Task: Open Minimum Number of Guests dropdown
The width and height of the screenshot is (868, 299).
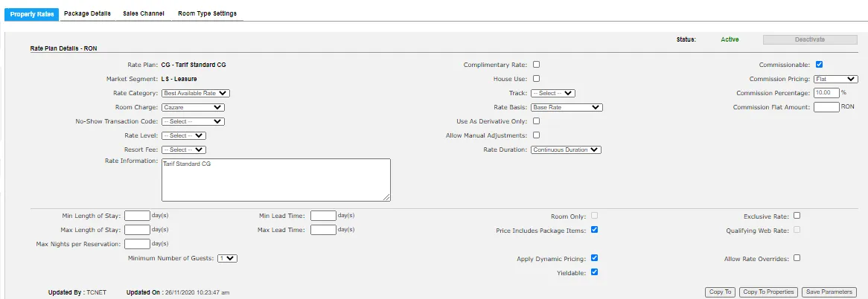Action: click(x=228, y=258)
